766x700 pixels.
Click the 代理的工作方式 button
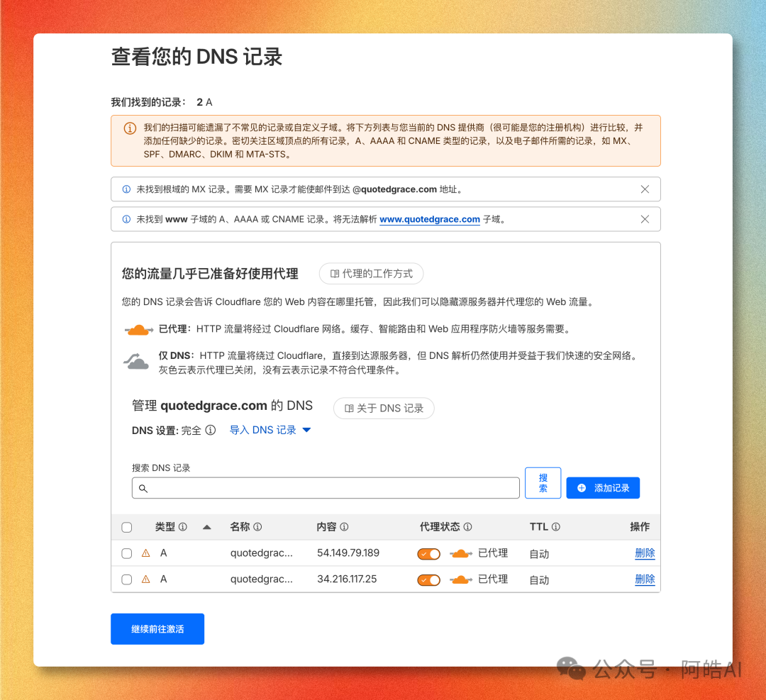(x=371, y=274)
